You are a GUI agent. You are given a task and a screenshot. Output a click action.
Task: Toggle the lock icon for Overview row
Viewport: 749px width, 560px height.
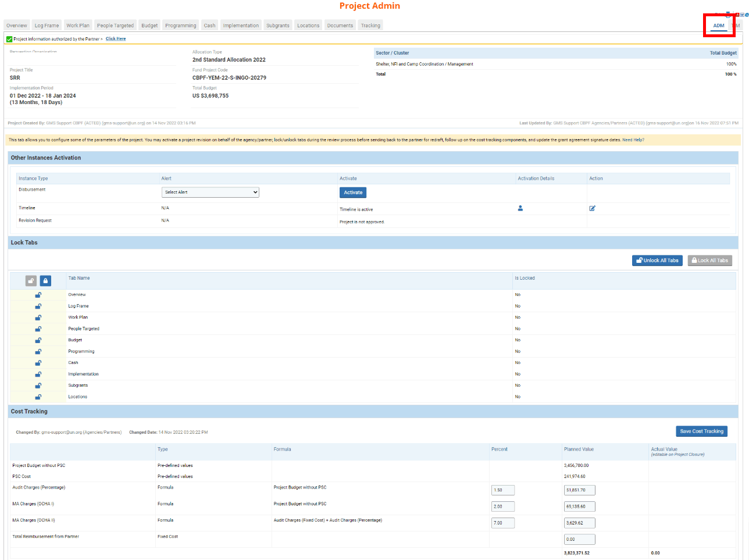pyautogui.click(x=38, y=295)
